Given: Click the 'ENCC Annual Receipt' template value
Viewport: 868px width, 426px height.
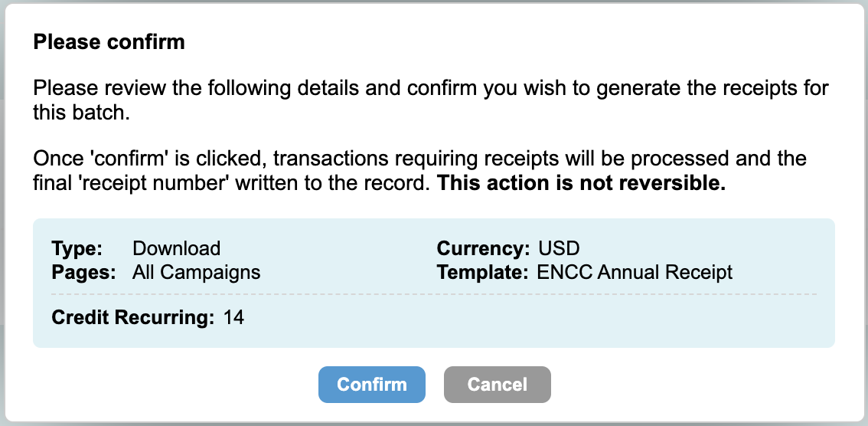Looking at the screenshot, I should click(635, 272).
